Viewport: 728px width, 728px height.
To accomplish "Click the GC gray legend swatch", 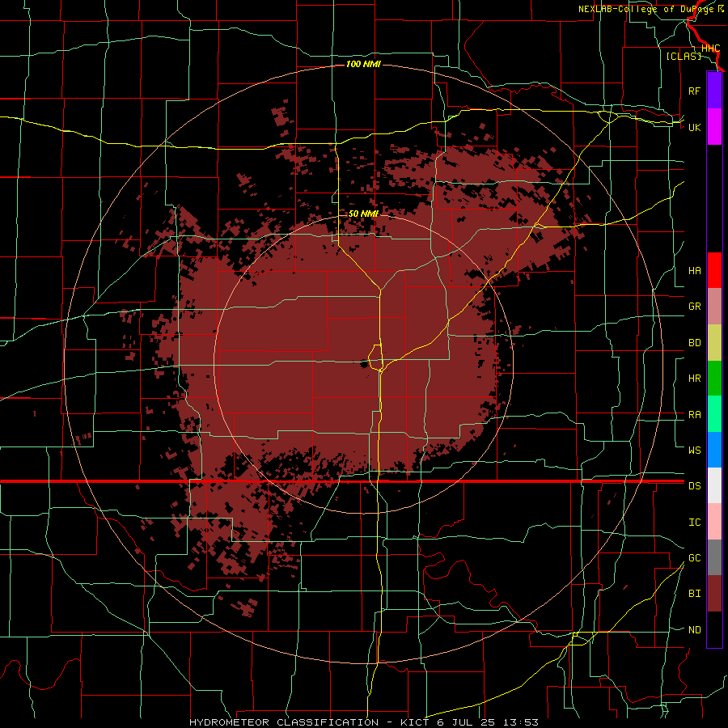I will click(714, 557).
